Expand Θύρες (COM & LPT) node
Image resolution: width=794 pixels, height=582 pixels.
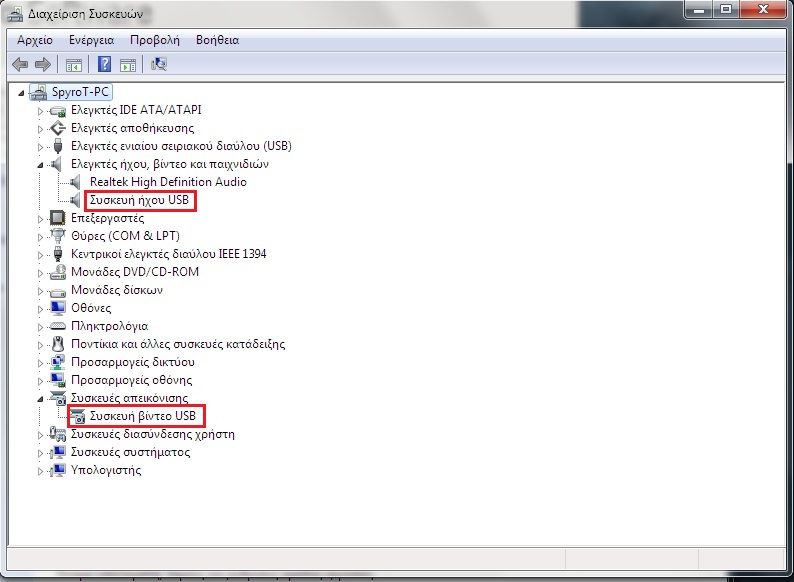point(40,237)
